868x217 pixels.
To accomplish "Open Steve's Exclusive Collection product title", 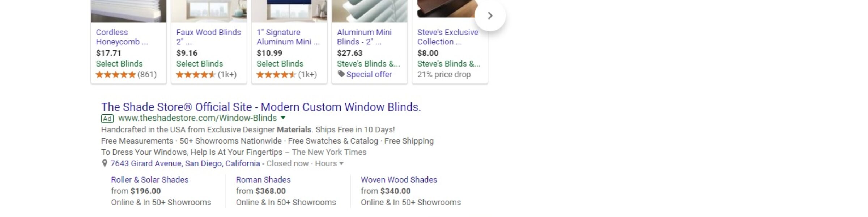I will pyautogui.click(x=448, y=37).
